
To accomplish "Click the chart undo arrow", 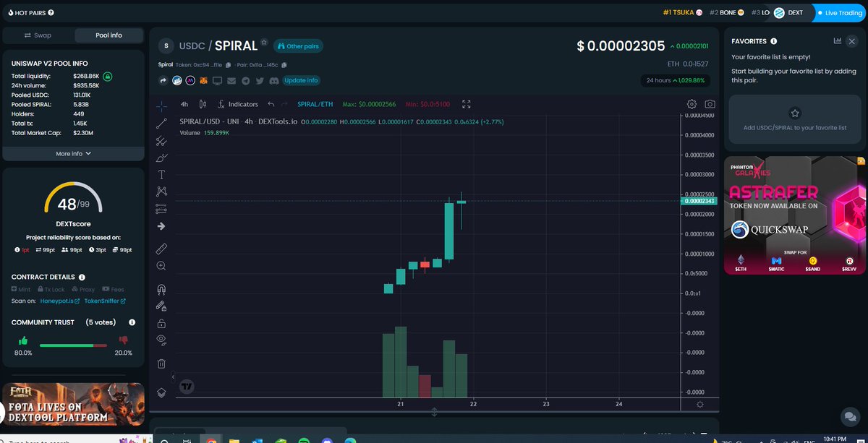I will pos(271,104).
